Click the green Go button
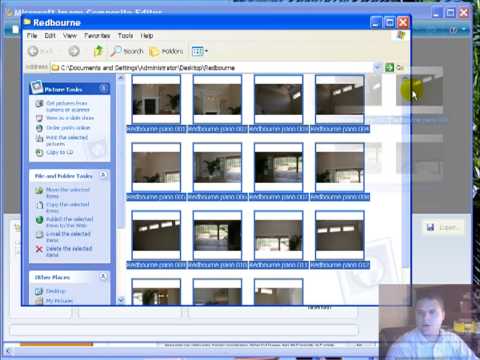This screenshot has height=360, width=480. coord(394,68)
